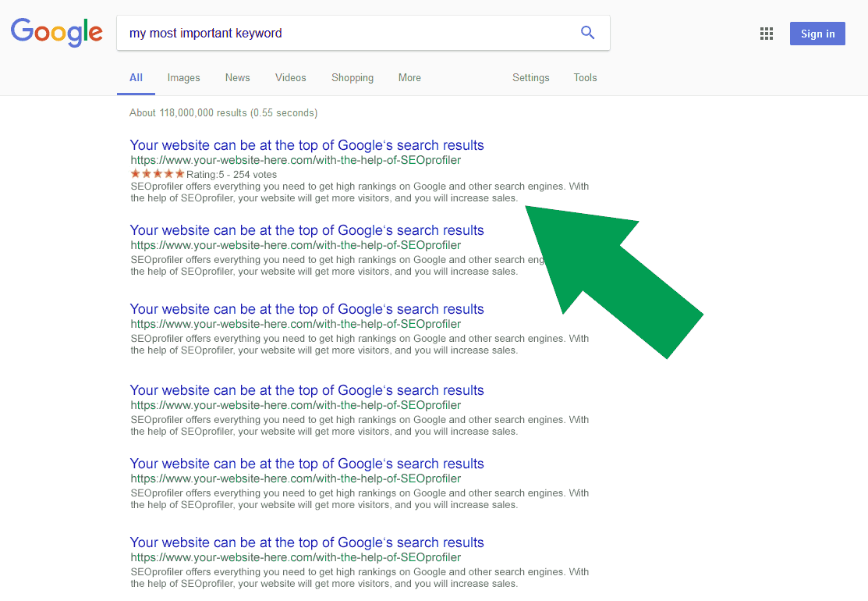This screenshot has height=601, width=868.
Task: Open the Videos tab
Action: tap(290, 78)
